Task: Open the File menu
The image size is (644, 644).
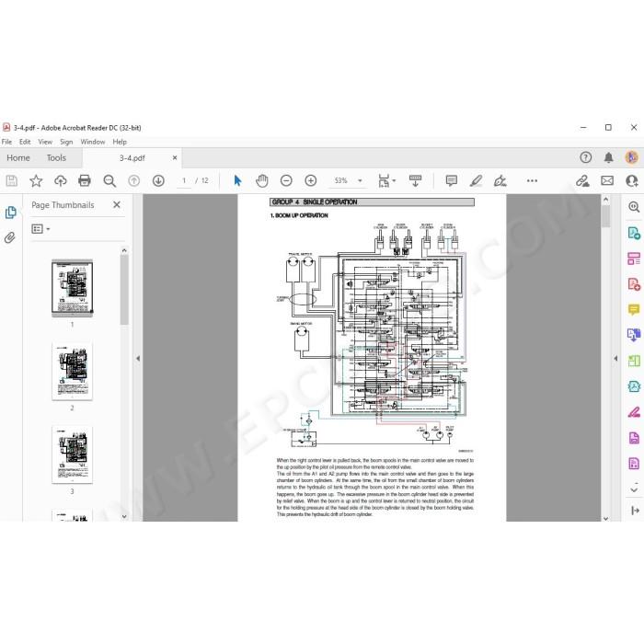Action: point(7,142)
